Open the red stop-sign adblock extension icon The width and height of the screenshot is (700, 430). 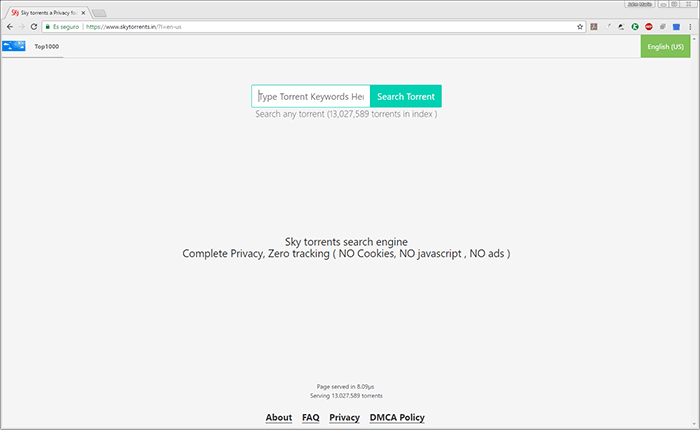pos(649,27)
